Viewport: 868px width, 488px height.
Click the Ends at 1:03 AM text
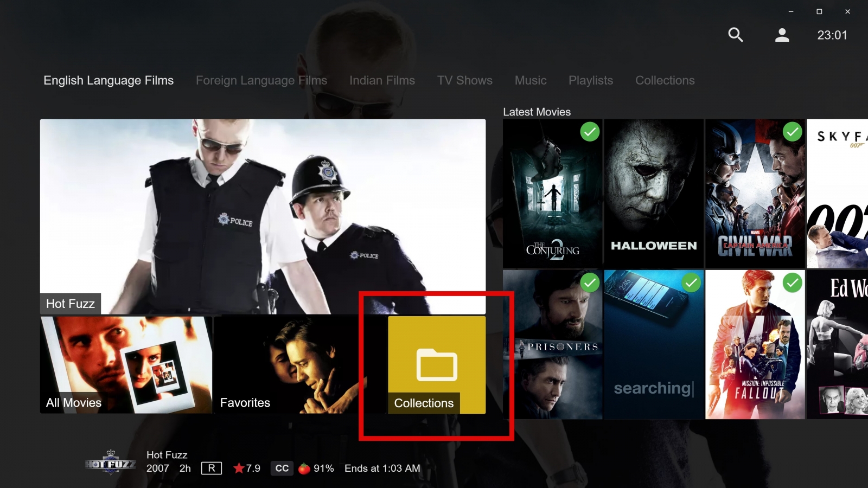[x=382, y=468]
